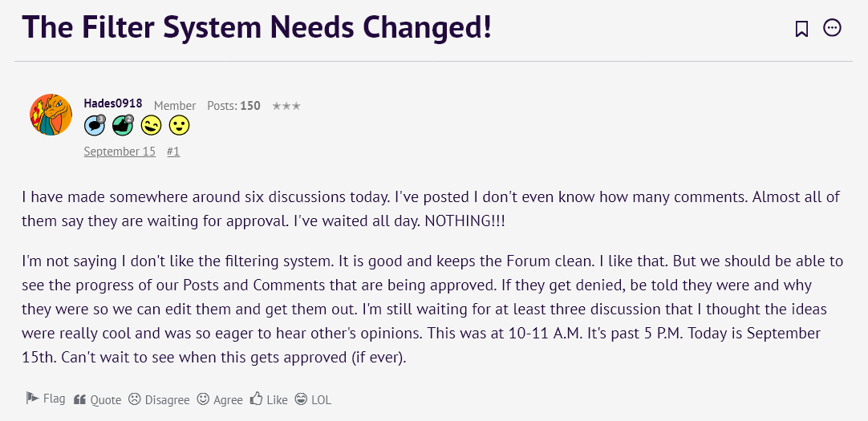Click the blue speech bubble comment badge
This screenshot has height=421, width=868.
95,125
